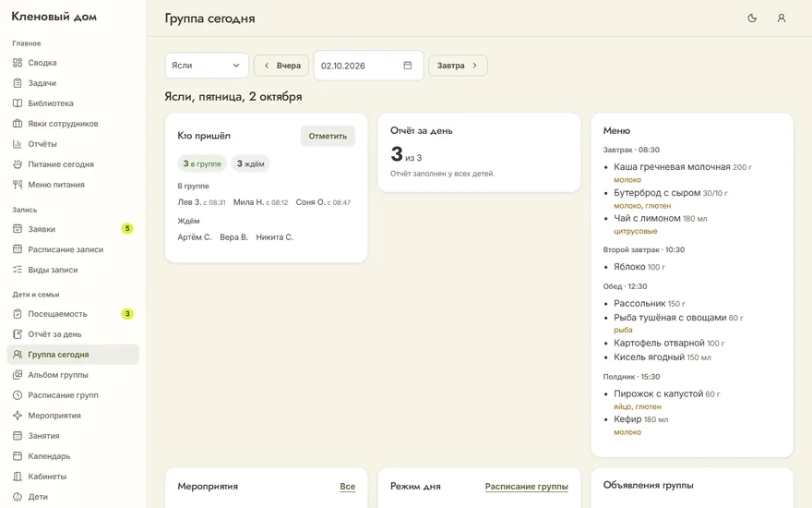Select the '3 ждём' chip
The image size is (812, 508).
(250, 163)
